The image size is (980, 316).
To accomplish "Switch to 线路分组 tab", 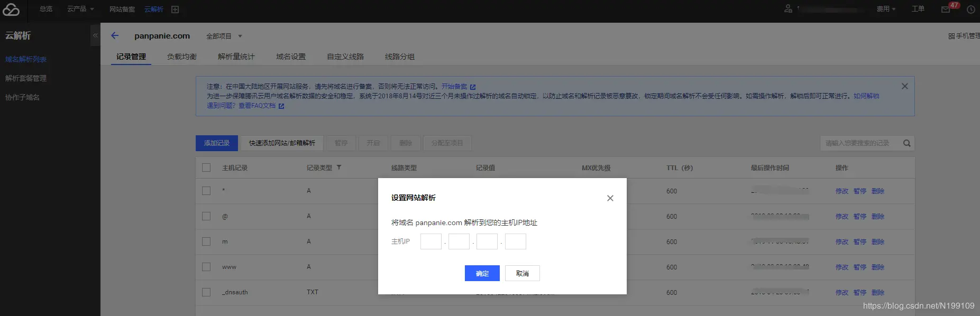I will click(x=400, y=57).
